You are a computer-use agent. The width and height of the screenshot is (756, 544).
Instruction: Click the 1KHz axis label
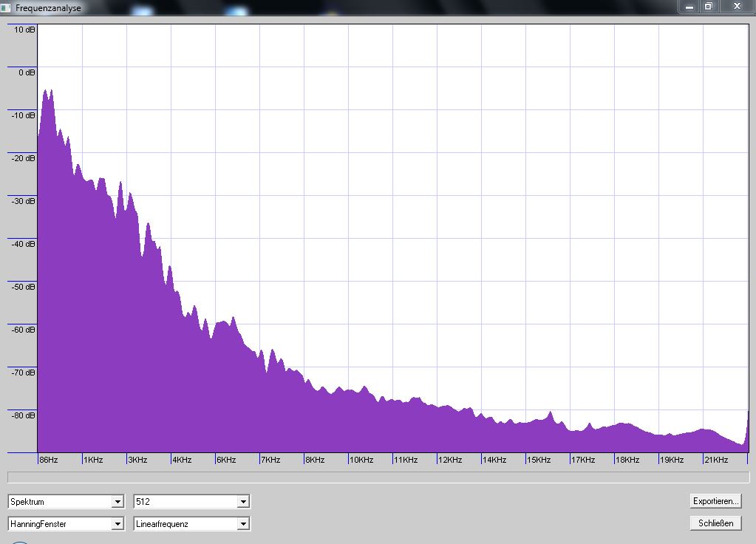coord(93,460)
